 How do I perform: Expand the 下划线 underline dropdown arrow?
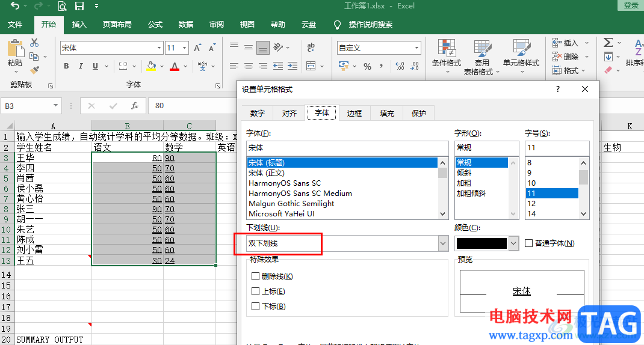tap(443, 243)
